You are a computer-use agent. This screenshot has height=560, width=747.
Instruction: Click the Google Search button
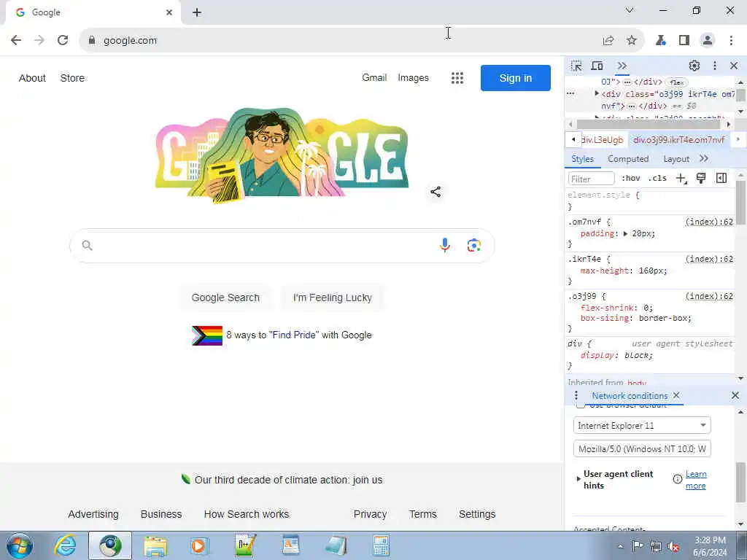coord(225,297)
